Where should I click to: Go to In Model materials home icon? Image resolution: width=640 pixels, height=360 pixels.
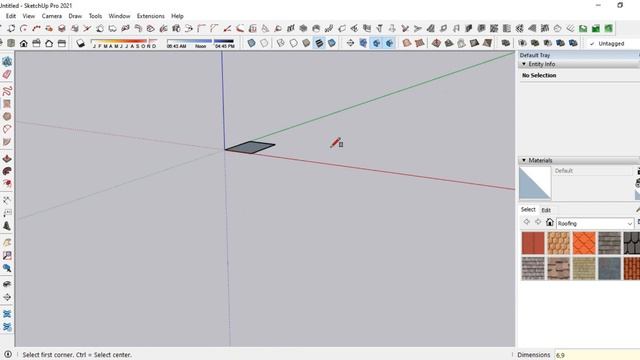point(550,222)
